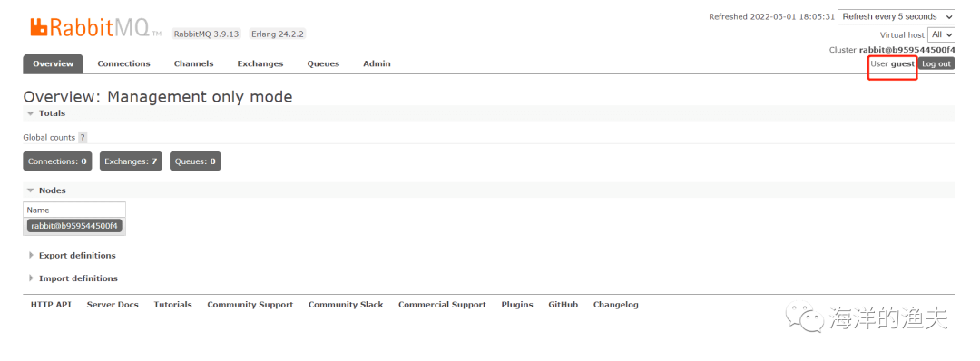
Task: Open node rabbit@b959544500f4
Action: (x=74, y=226)
